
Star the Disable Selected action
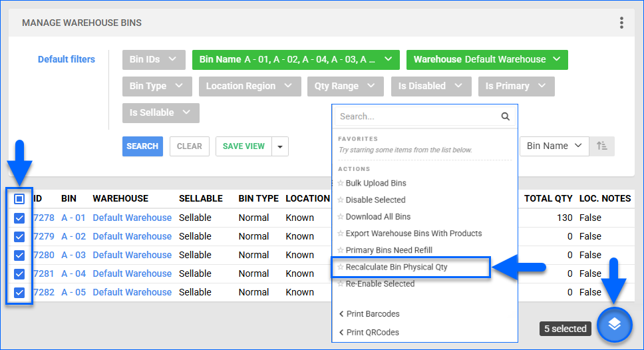(341, 200)
